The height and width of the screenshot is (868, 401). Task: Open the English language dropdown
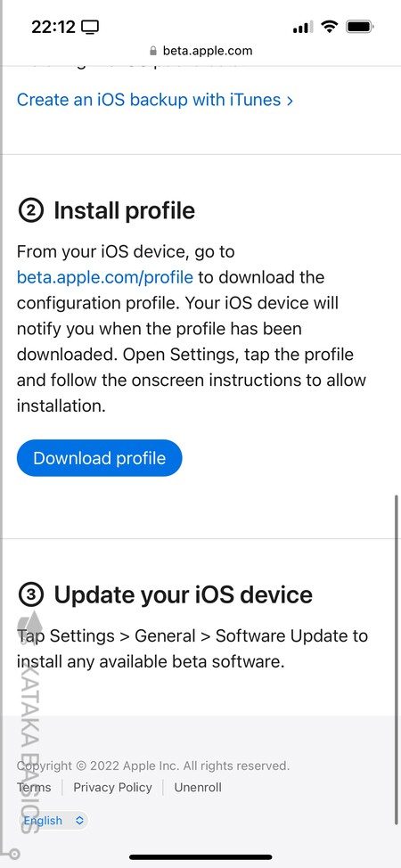click(53, 821)
